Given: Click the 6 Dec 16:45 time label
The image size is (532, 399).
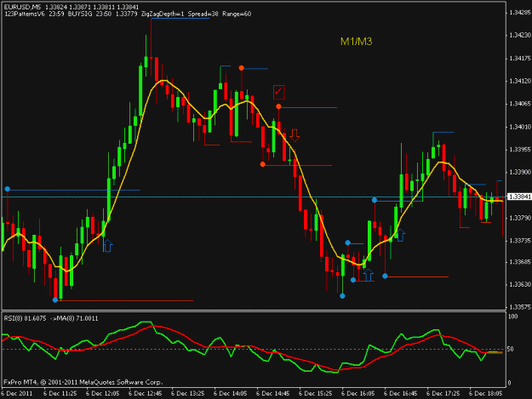Looking at the screenshot, I should click(x=401, y=393).
